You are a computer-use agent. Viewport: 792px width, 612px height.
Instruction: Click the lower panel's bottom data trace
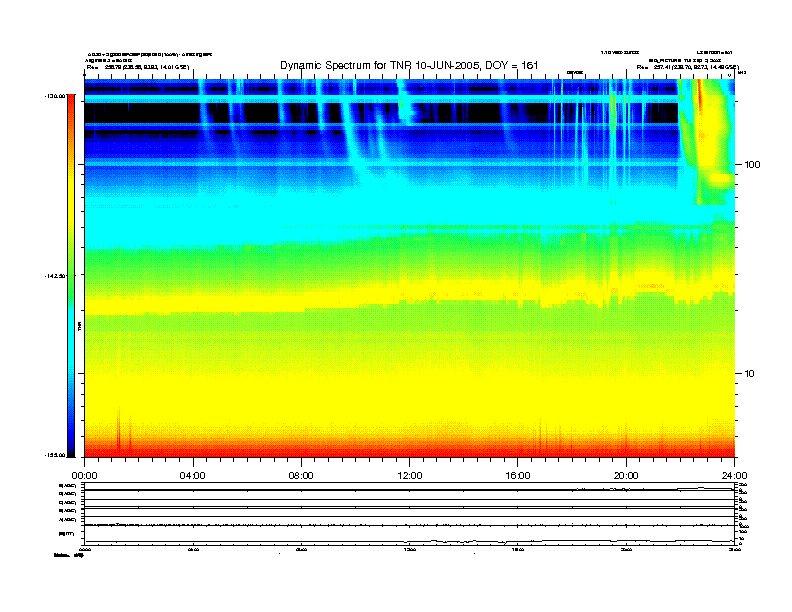(x=409, y=542)
